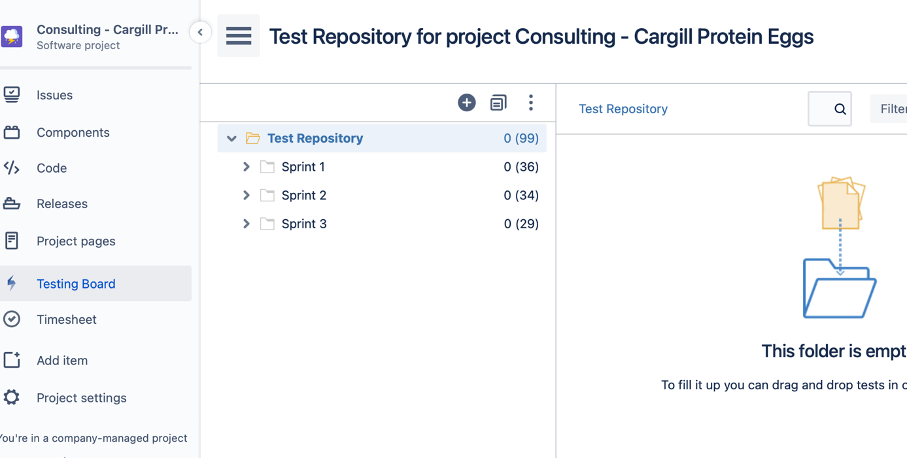Click the Sprint 1 folder icon
The width and height of the screenshot is (908, 458).
point(267,167)
